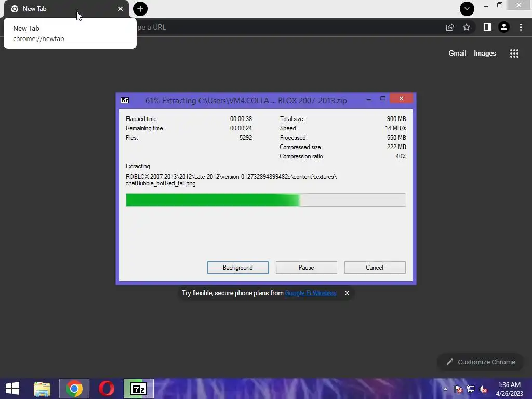Image resolution: width=532 pixels, height=399 pixels.
Task: Open Gmail link on new tab page
Action: [457, 54]
